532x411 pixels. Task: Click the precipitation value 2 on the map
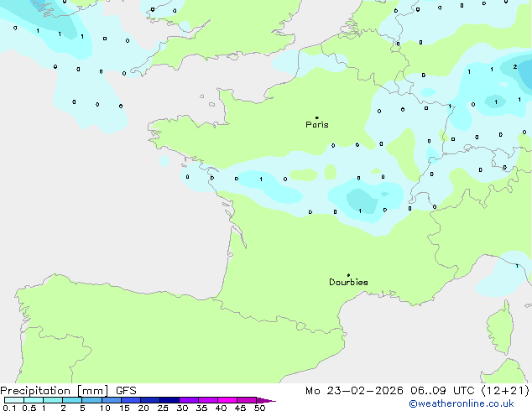tap(514, 67)
